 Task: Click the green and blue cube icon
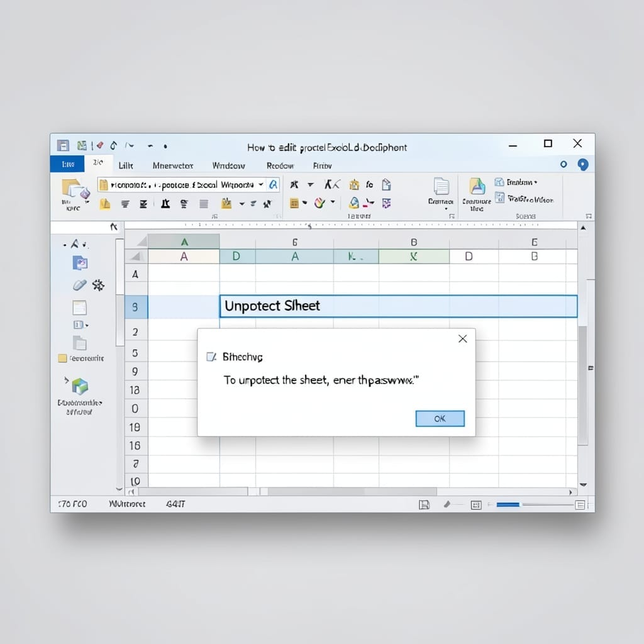[x=80, y=387]
